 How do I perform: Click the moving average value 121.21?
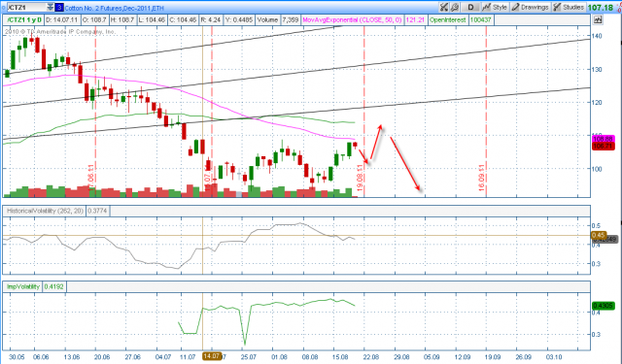[x=415, y=19]
